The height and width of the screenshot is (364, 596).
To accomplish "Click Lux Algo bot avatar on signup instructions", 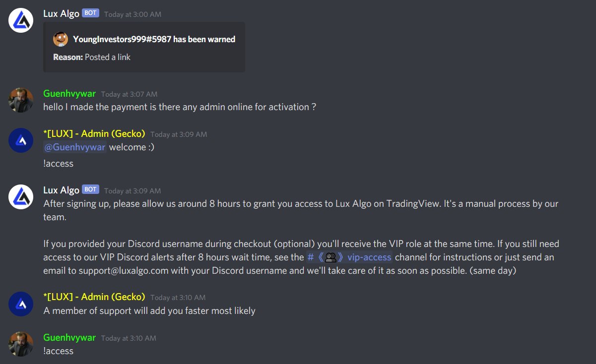I will [21, 197].
